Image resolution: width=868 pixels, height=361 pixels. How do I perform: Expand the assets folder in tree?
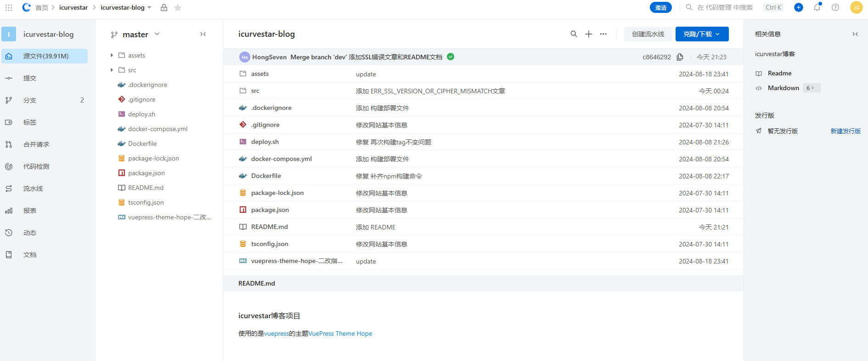(x=112, y=55)
